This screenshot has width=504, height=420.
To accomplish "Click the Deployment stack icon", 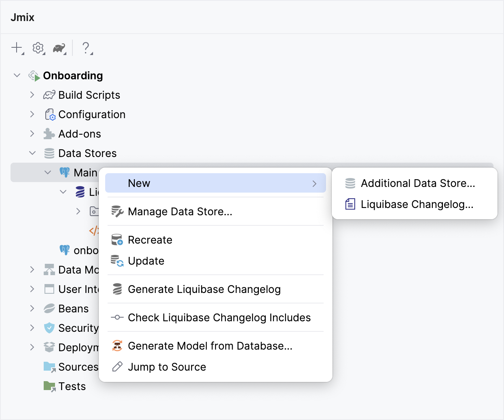I will coord(49,348).
